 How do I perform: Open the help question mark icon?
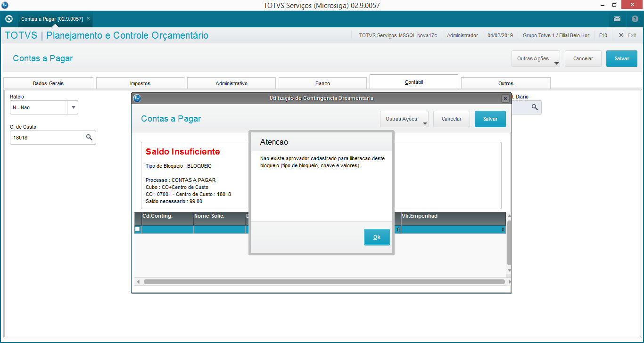pos(635,19)
